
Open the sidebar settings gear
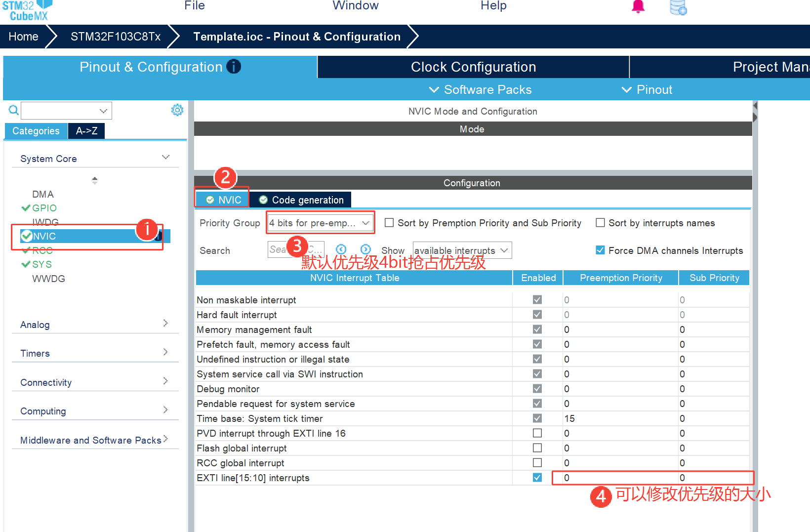pyautogui.click(x=177, y=110)
